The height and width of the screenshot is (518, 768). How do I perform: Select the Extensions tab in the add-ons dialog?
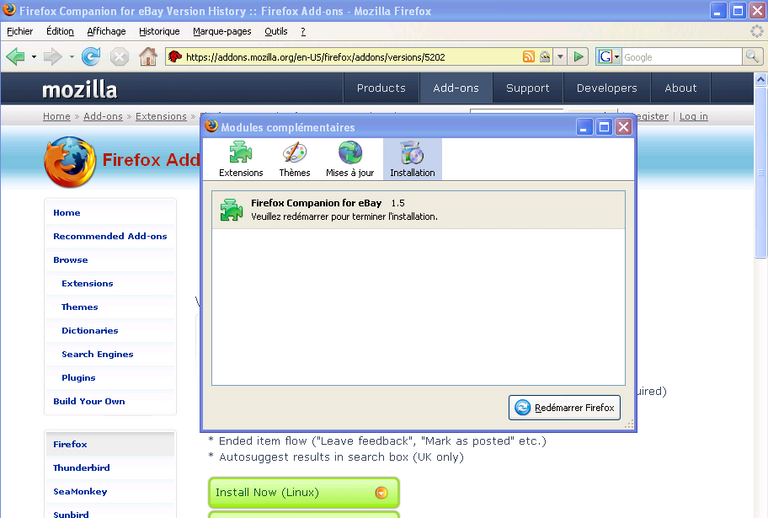pyautogui.click(x=240, y=159)
